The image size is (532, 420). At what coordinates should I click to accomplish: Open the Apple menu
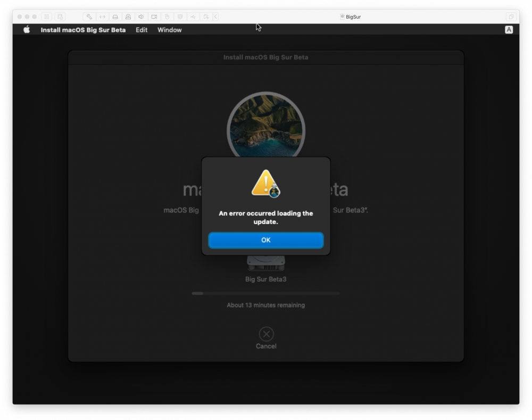point(27,30)
